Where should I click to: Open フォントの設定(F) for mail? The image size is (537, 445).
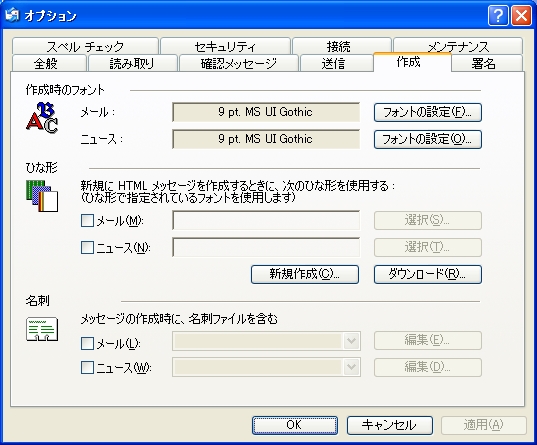[428, 112]
